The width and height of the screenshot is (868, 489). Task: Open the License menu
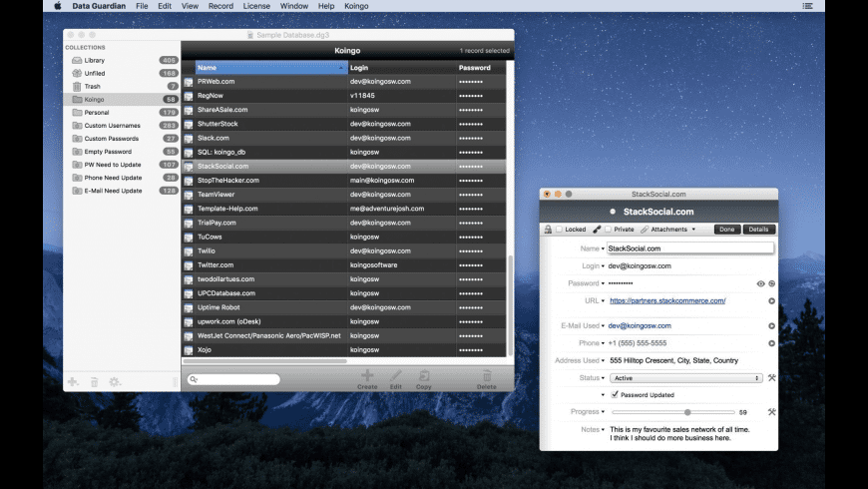tap(256, 6)
